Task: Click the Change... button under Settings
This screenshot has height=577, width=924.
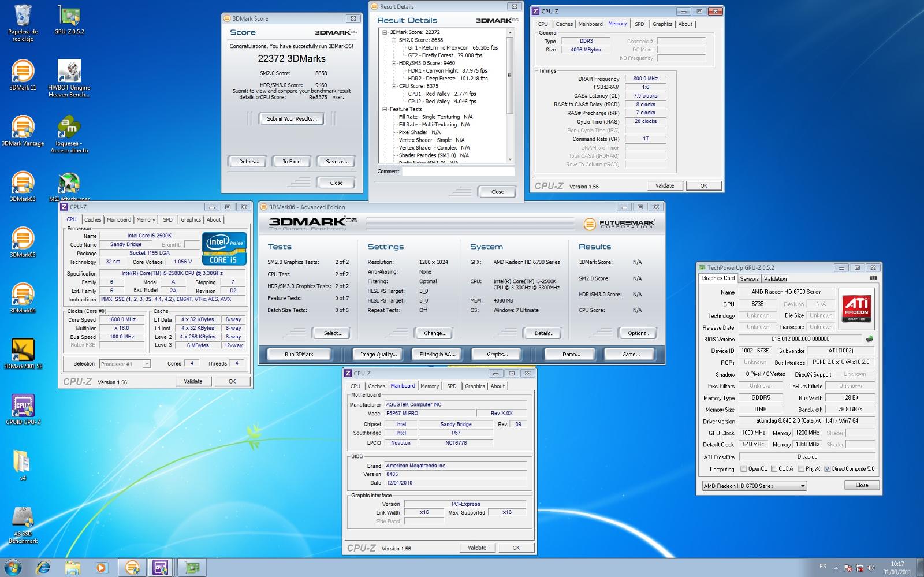Action: coord(435,333)
